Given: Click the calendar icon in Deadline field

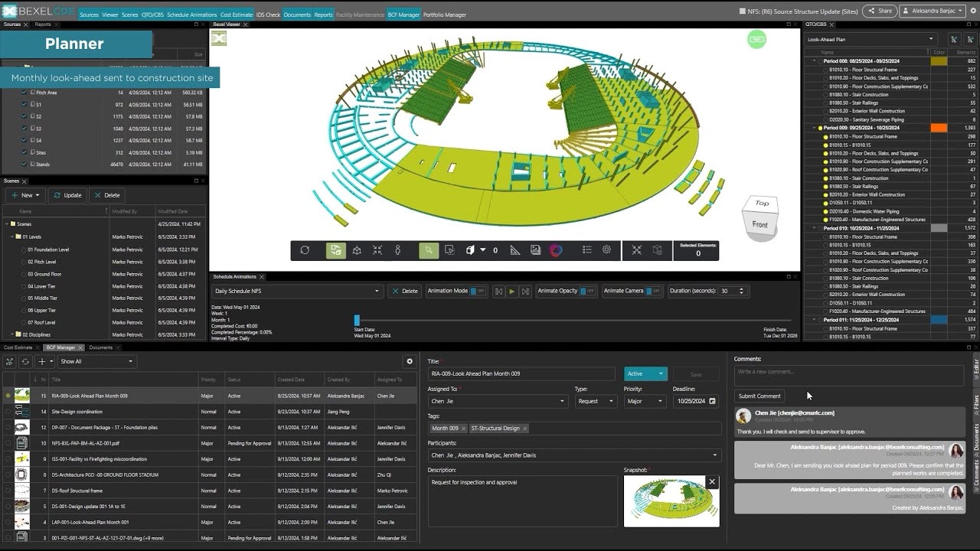Looking at the screenshot, I should pos(712,401).
